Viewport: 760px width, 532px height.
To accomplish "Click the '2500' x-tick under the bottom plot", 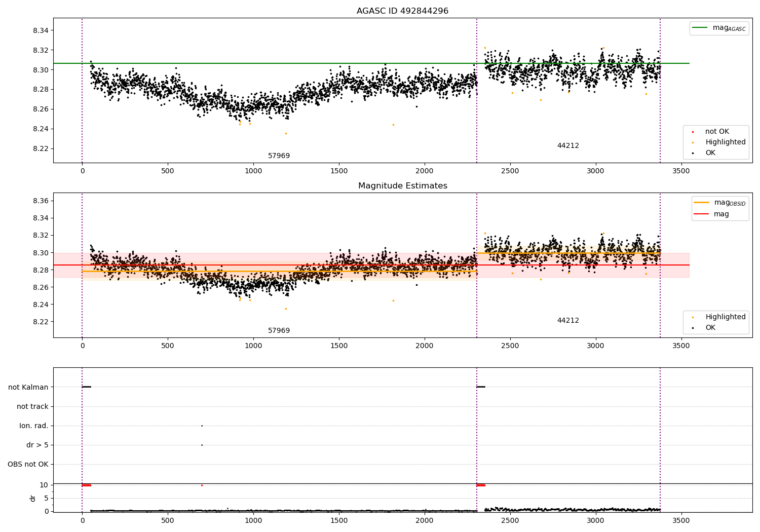I will pos(510,520).
